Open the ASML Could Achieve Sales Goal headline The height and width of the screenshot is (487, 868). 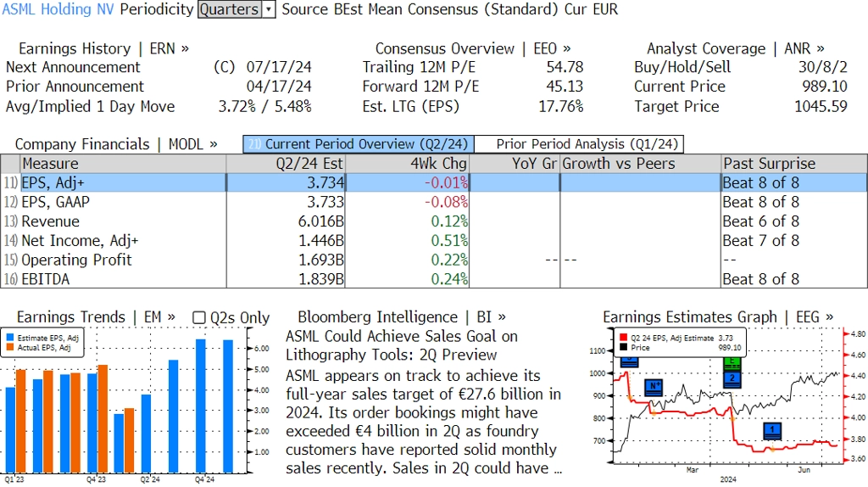pos(401,345)
